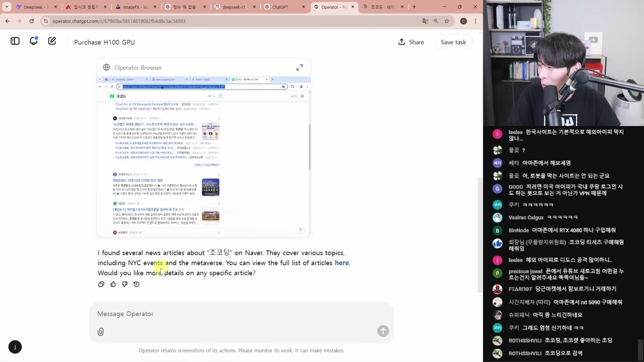Open the 창원특례시 article headline
The image size is (644, 362).
138,181
